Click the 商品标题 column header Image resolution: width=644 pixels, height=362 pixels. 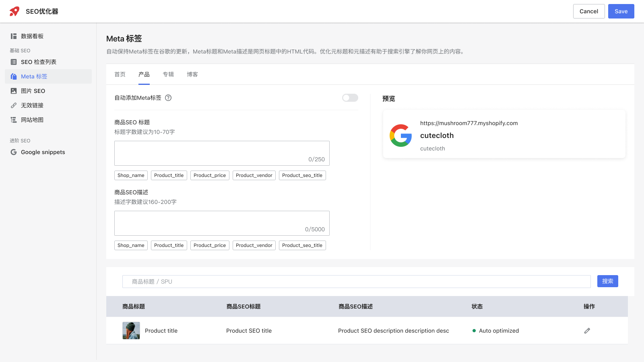coord(134,306)
